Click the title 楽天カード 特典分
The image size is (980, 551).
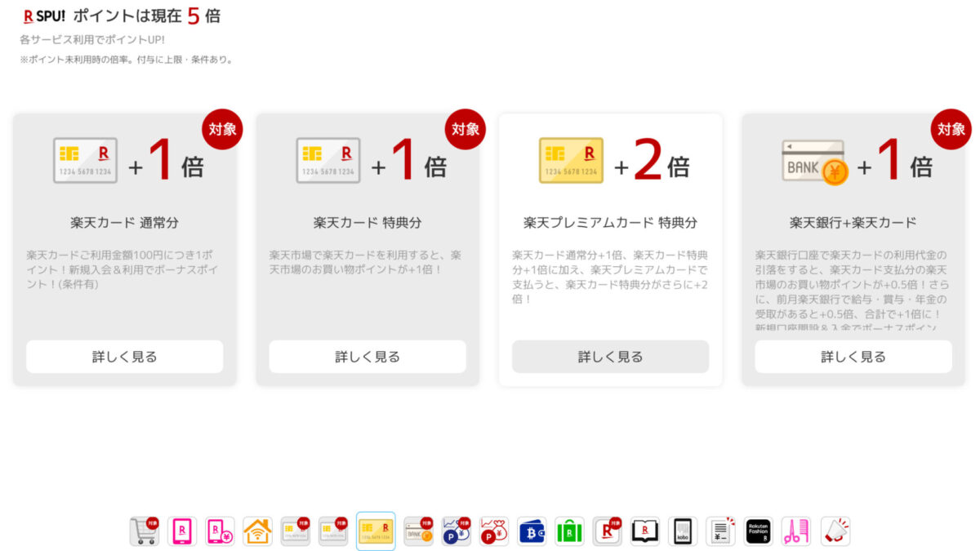pyautogui.click(x=367, y=223)
